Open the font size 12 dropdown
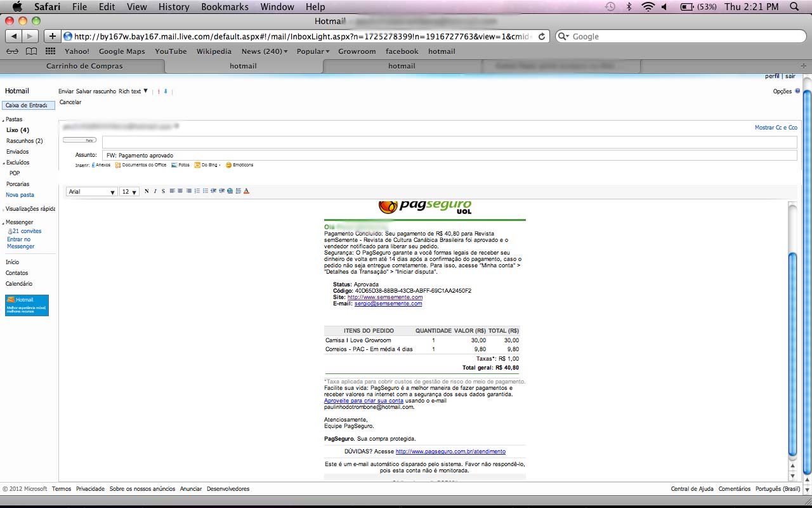 click(129, 191)
